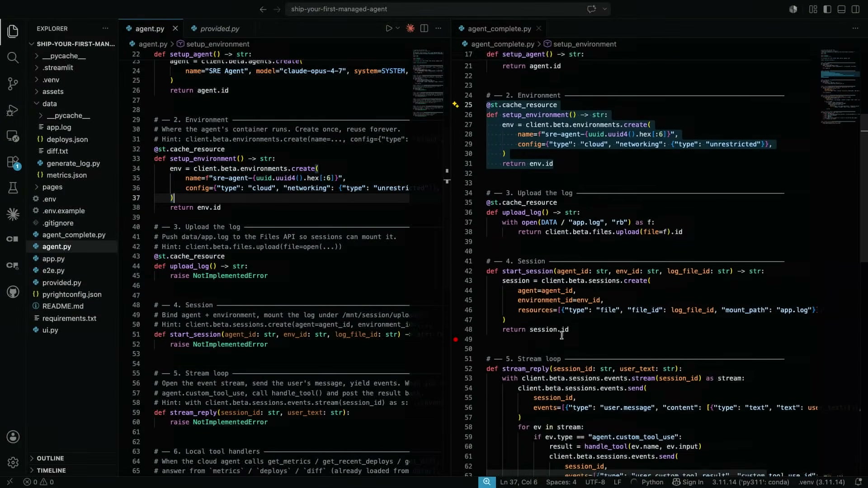Expand the .venv folder

click(51, 80)
